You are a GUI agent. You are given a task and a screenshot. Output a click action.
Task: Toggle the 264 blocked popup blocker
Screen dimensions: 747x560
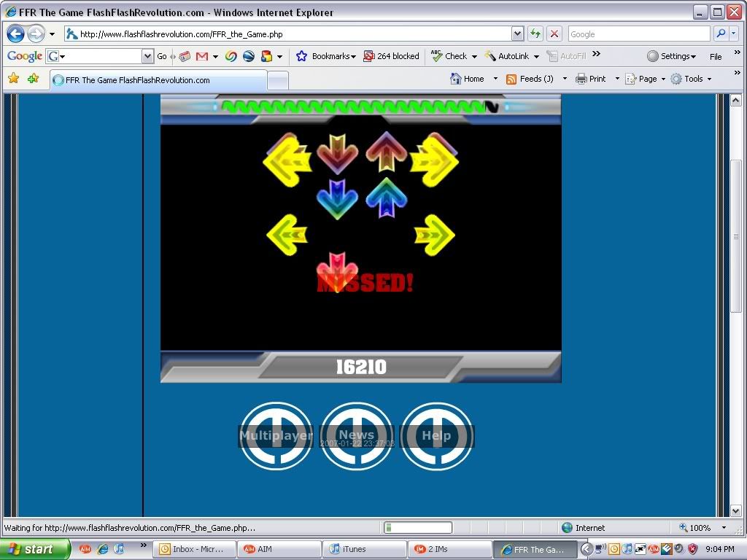[x=391, y=56]
